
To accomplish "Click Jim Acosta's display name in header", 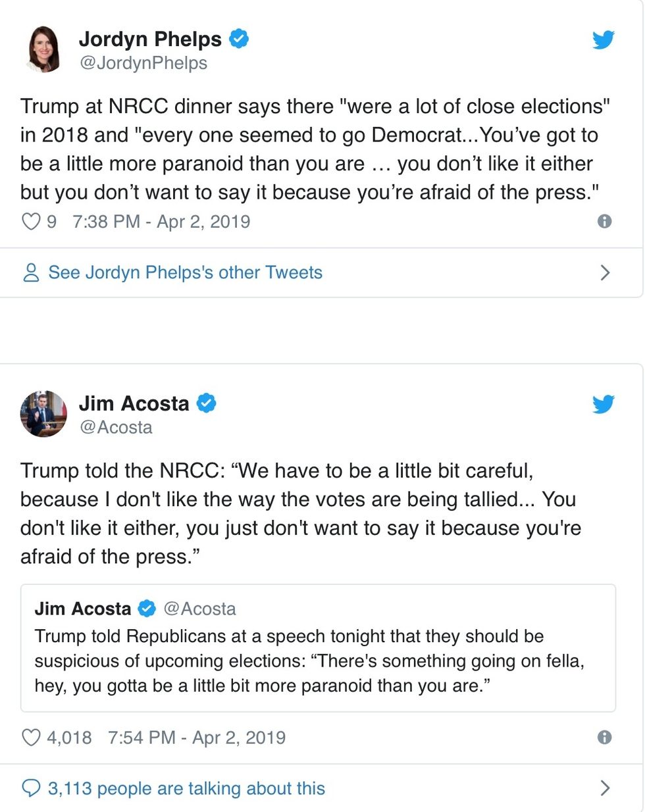I will [134, 403].
